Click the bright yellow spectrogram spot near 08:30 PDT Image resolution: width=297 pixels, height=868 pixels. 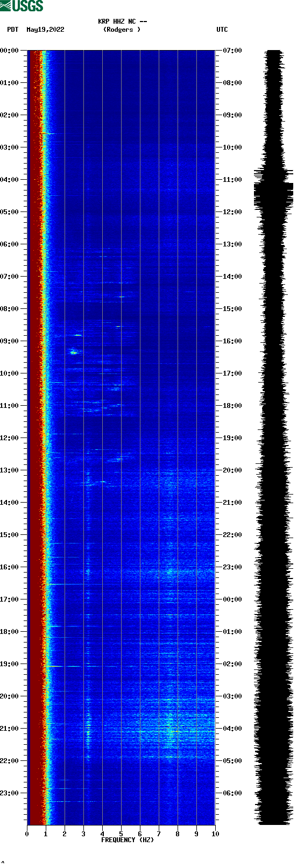[x=118, y=326]
